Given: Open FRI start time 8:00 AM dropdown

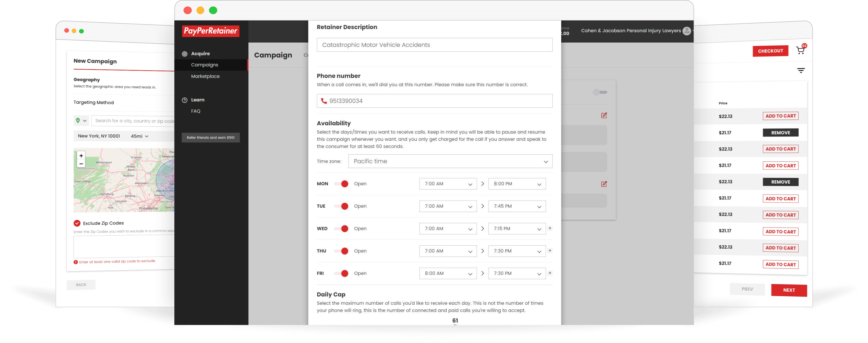Looking at the screenshot, I should point(448,273).
